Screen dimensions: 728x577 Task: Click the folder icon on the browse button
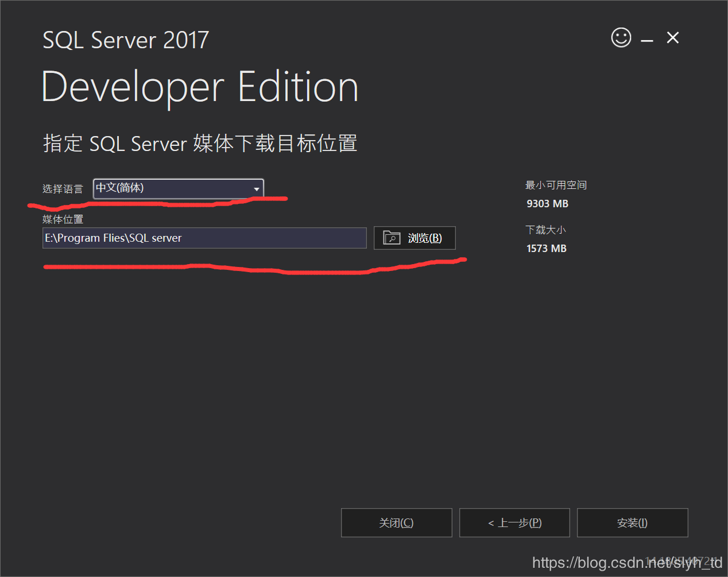click(x=392, y=238)
